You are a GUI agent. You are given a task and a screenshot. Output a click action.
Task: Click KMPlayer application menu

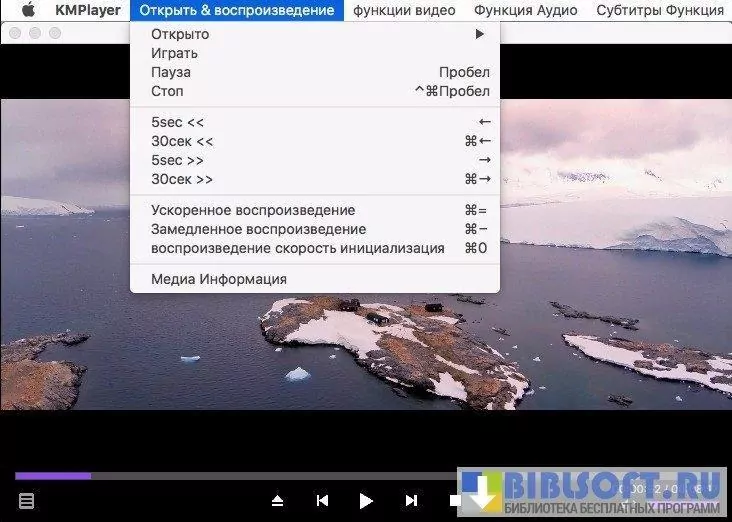point(88,10)
